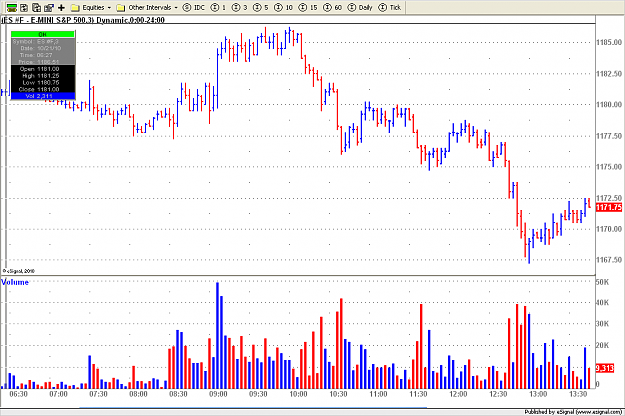The width and height of the screenshot is (625, 416).
Task: Click the 30K volume axis label
Action: (x=602, y=324)
